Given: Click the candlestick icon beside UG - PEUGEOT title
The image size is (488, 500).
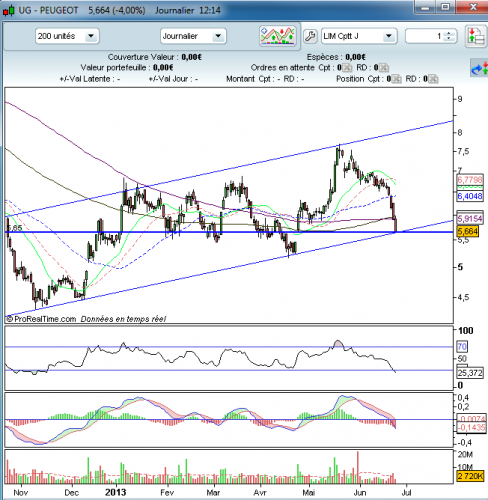Looking at the screenshot, I should (x=9, y=11).
